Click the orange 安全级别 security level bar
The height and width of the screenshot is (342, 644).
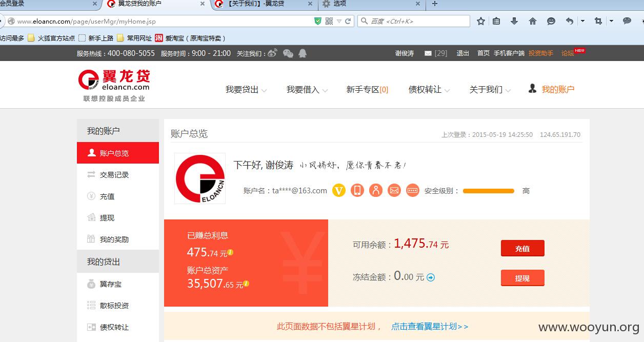click(x=488, y=191)
